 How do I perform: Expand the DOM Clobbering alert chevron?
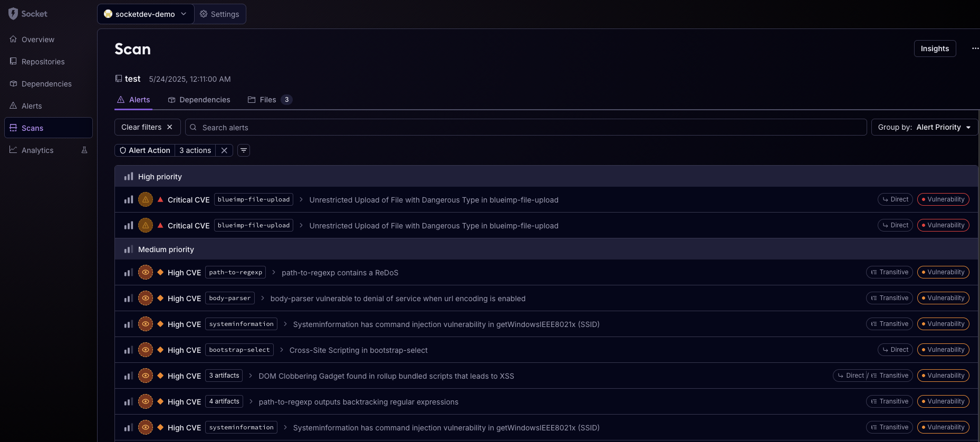[x=251, y=376]
